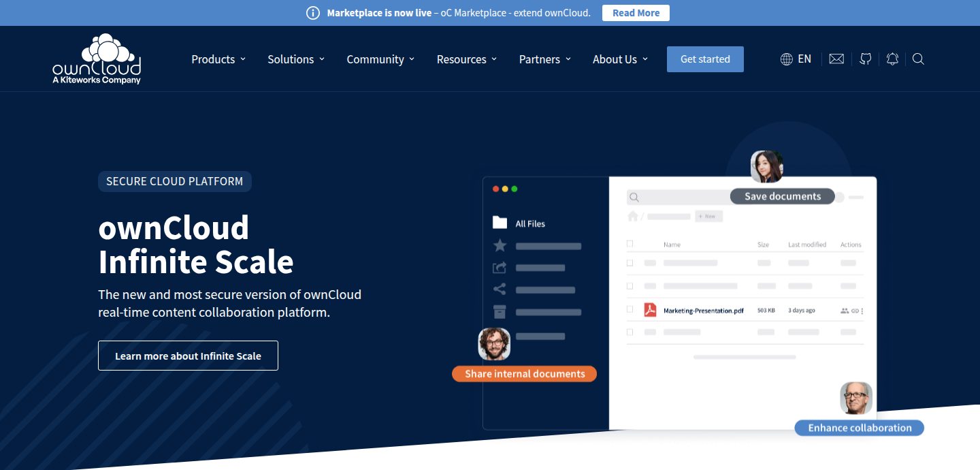The width and height of the screenshot is (980, 470).
Task: Toggle the select-all checkbox in file list header
Action: [x=630, y=244]
